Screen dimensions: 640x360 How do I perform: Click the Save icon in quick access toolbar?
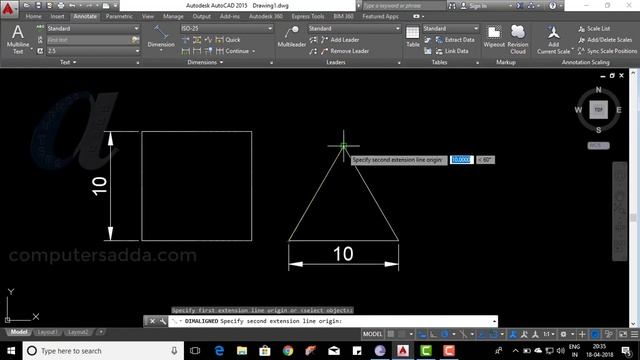point(38,6)
